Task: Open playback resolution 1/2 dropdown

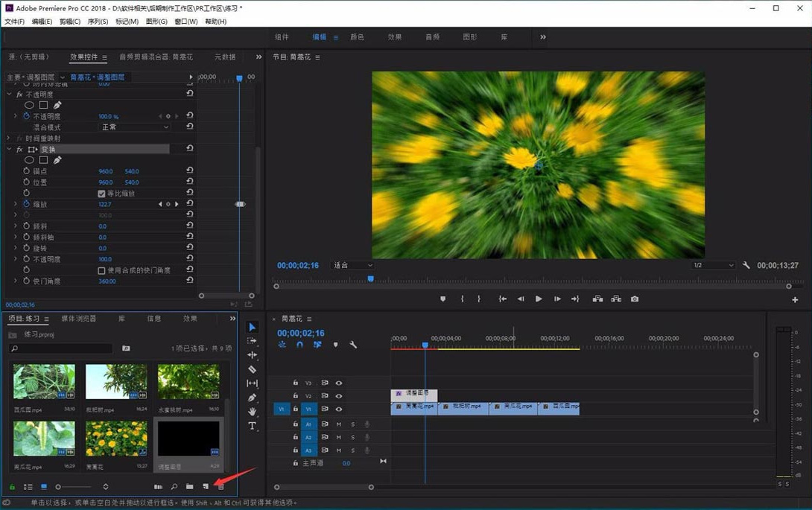Action: point(713,265)
